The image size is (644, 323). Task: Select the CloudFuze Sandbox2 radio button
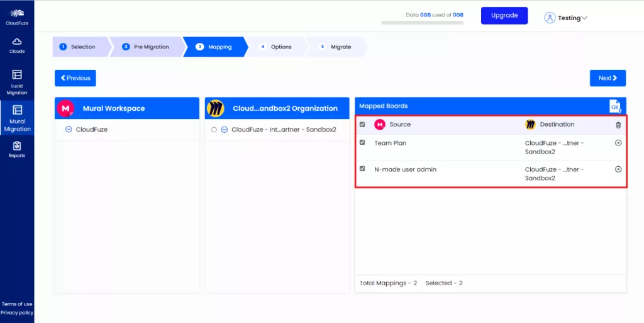point(214,130)
